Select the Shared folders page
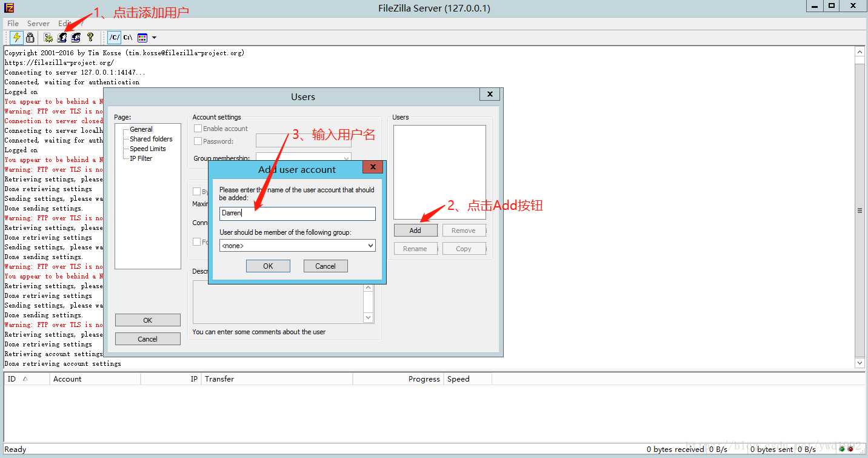Image resolution: width=868 pixels, height=458 pixels. pos(151,139)
